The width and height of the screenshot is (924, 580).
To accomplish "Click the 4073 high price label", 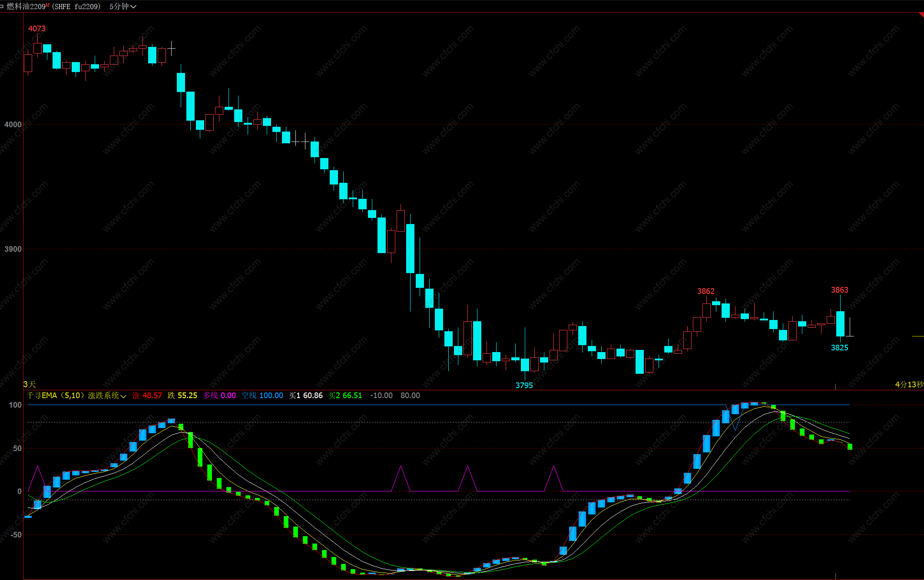I will click(37, 29).
